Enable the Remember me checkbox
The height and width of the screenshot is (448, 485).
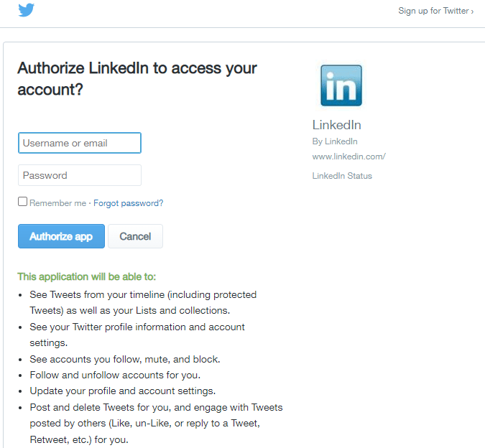click(23, 202)
